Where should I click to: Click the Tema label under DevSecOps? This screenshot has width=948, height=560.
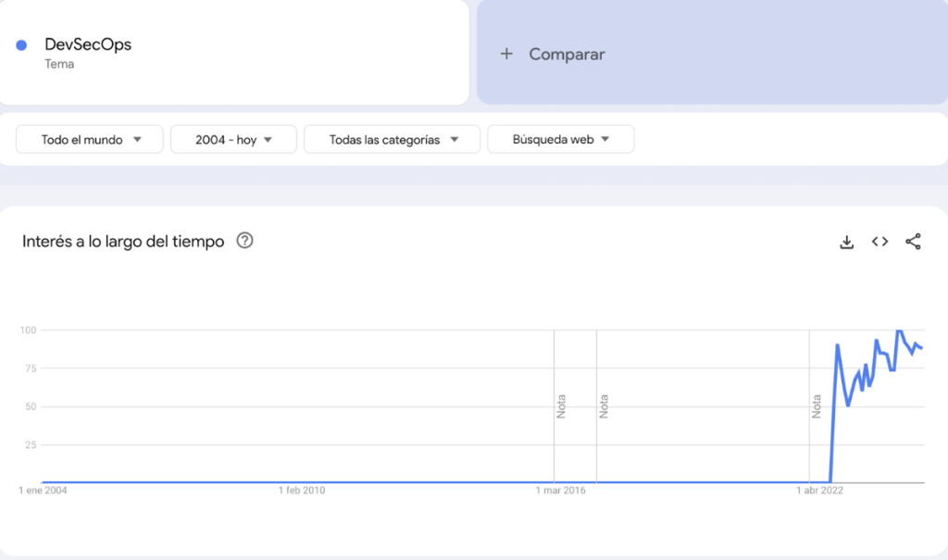59,64
